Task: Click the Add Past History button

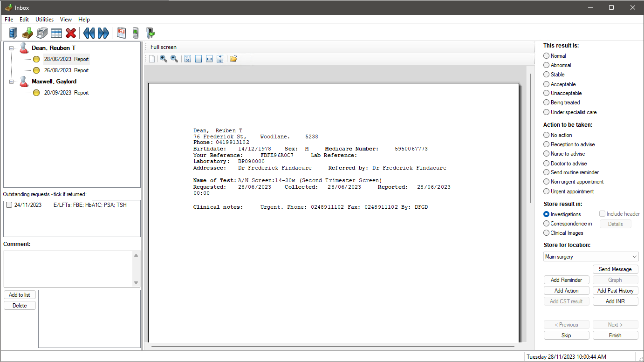Action: click(615, 291)
